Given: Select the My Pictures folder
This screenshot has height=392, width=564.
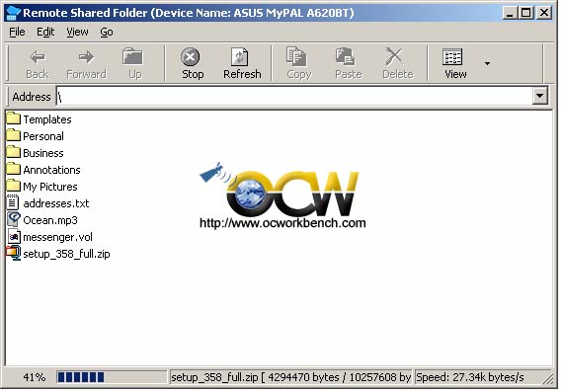Looking at the screenshot, I should click(x=50, y=187).
